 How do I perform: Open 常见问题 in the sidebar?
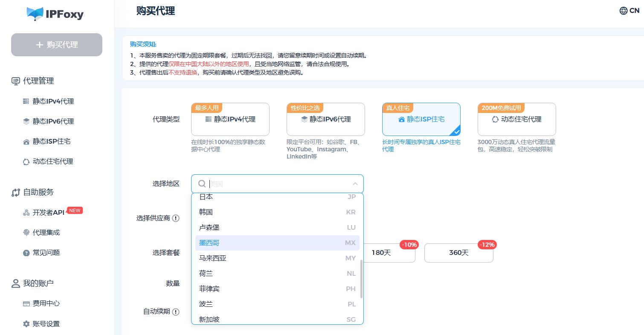point(46,253)
